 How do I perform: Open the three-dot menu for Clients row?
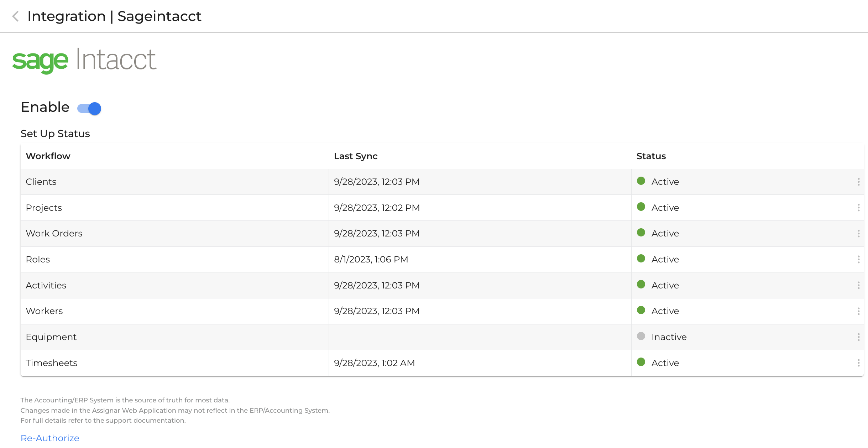pos(858,182)
